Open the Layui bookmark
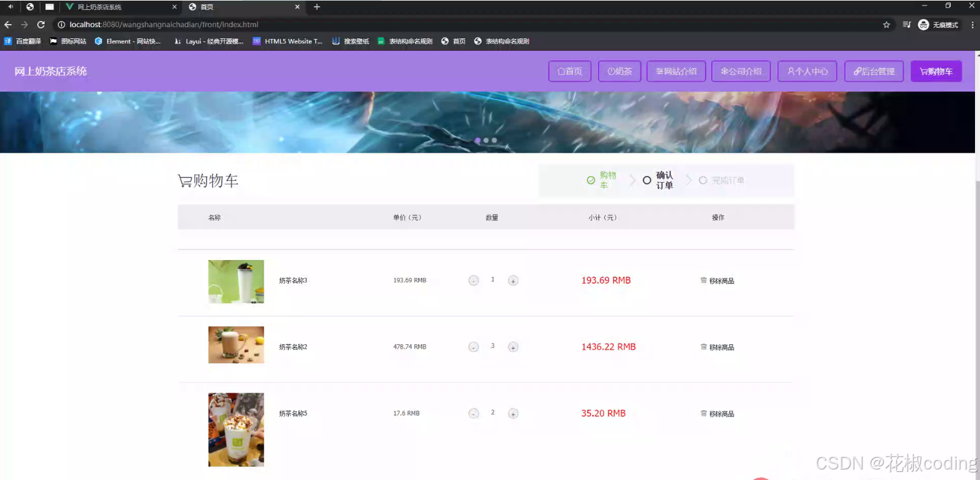Image resolution: width=980 pixels, height=480 pixels. (x=209, y=41)
